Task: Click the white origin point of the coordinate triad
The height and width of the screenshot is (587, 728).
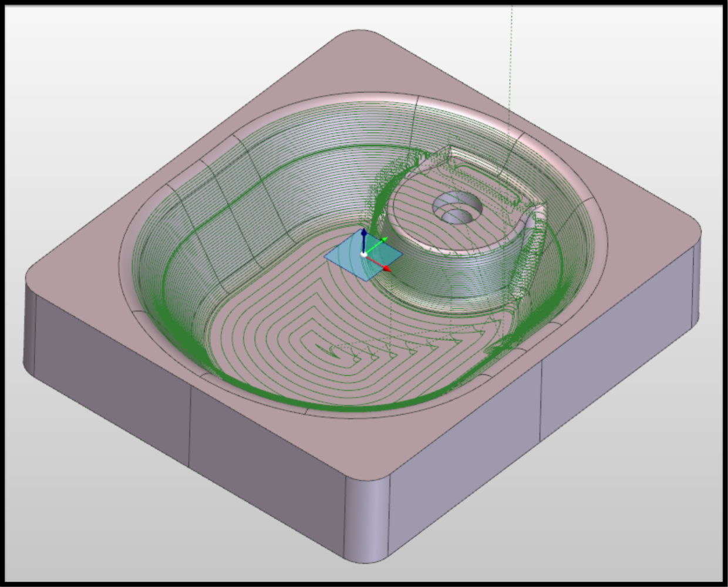Action: click(x=364, y=254)
